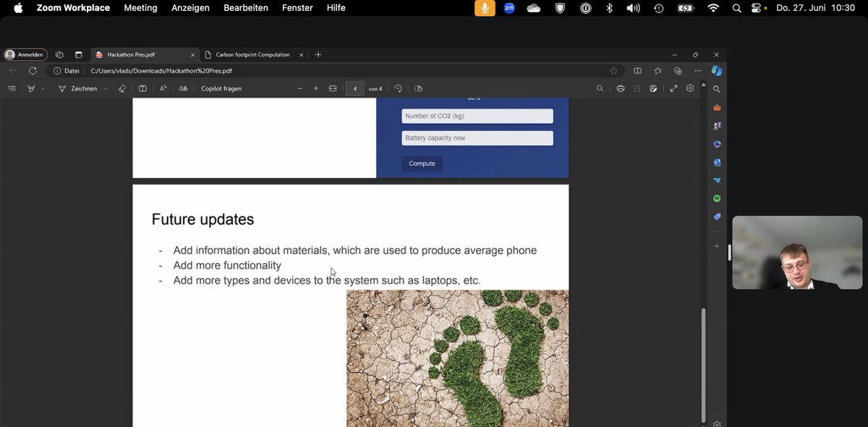Select the highlighter tool
This screenshot has width=868, height=427.
pyautogui.click(x=31, y=88)
